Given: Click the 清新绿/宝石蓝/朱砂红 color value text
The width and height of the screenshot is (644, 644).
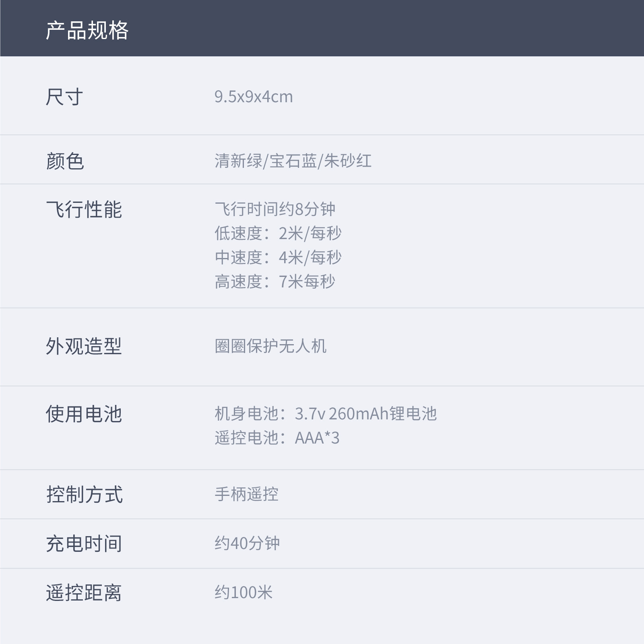Looking at the screenshot, I should (293, 161).
